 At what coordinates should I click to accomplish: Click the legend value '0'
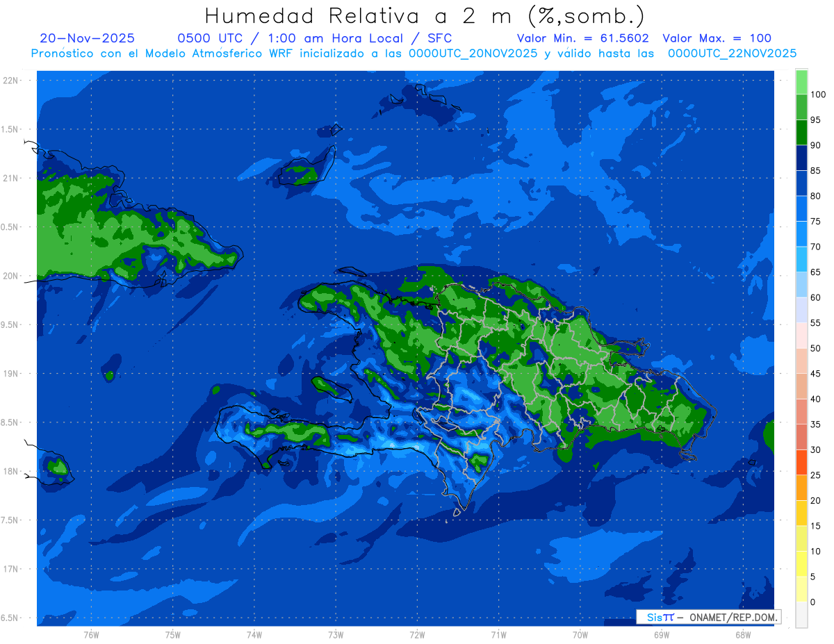click(x=812, y=602)
